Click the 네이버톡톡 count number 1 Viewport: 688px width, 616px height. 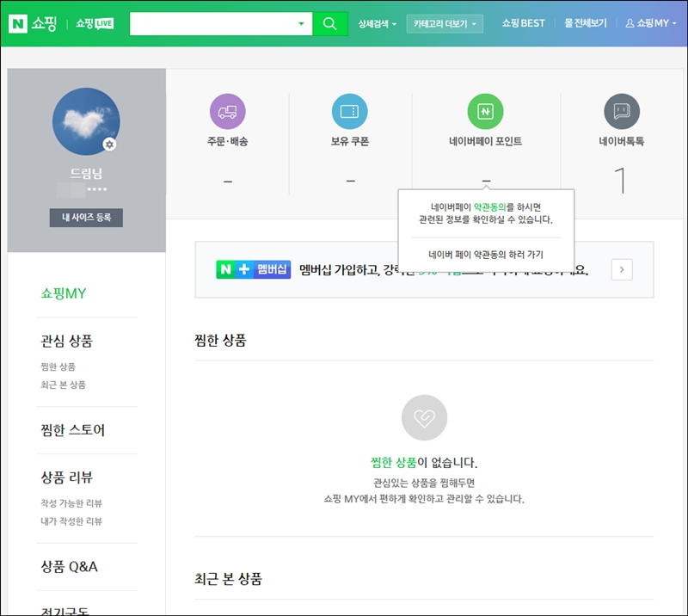(620, 181)
